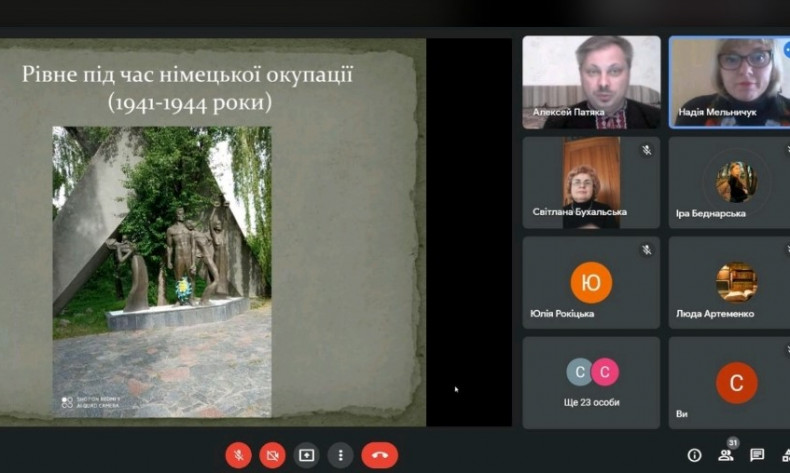The width and height of the screenshot is (790, 473).
Task: Toggle the red camera off button
Action: point(273,455)
